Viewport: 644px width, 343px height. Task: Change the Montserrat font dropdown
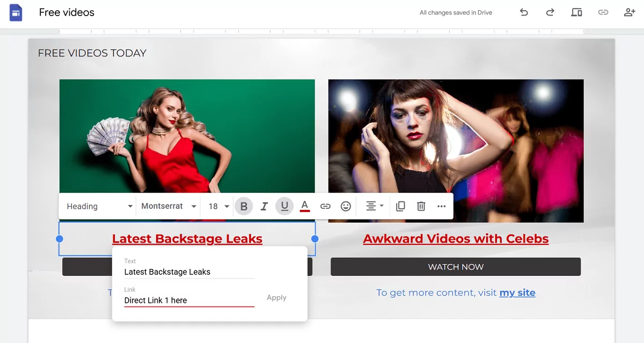pyautogui.click(x=167, y=206)
